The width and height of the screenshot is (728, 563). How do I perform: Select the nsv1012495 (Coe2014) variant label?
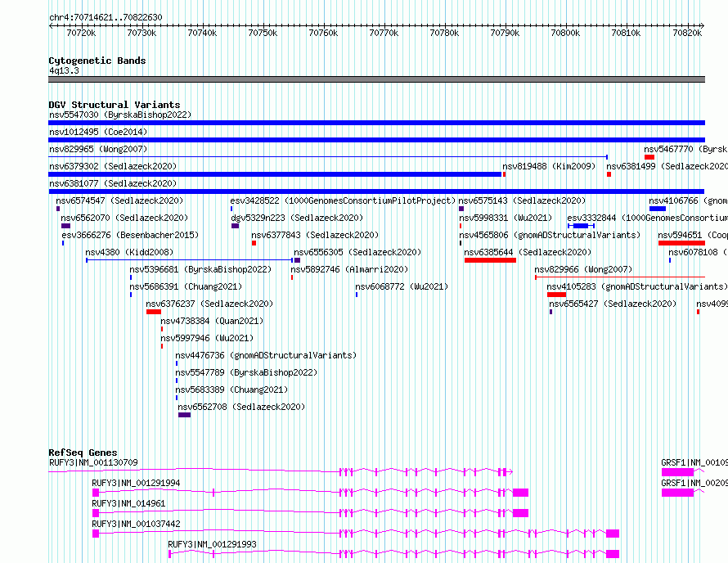tap(98, 132)
